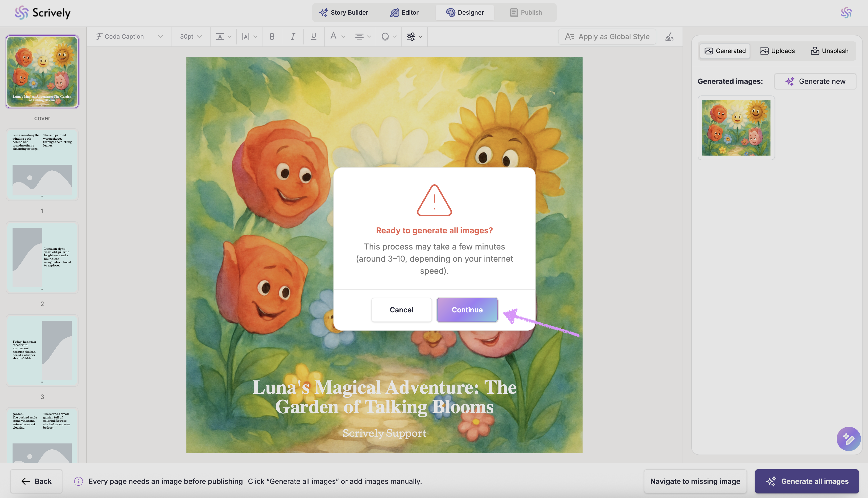Click the clear formatting broom icon
This screenshot has width=868, height=498.
click(x=669, y=37)
